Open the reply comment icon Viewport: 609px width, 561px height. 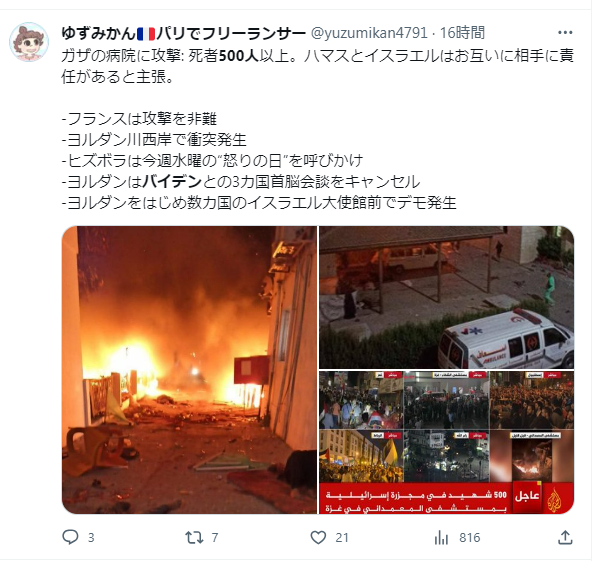(70, 537)
